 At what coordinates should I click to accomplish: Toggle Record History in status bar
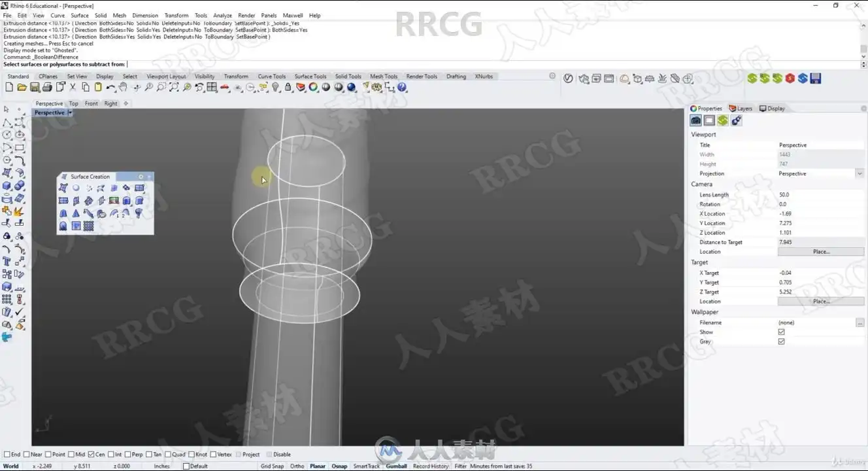(431, 466)
